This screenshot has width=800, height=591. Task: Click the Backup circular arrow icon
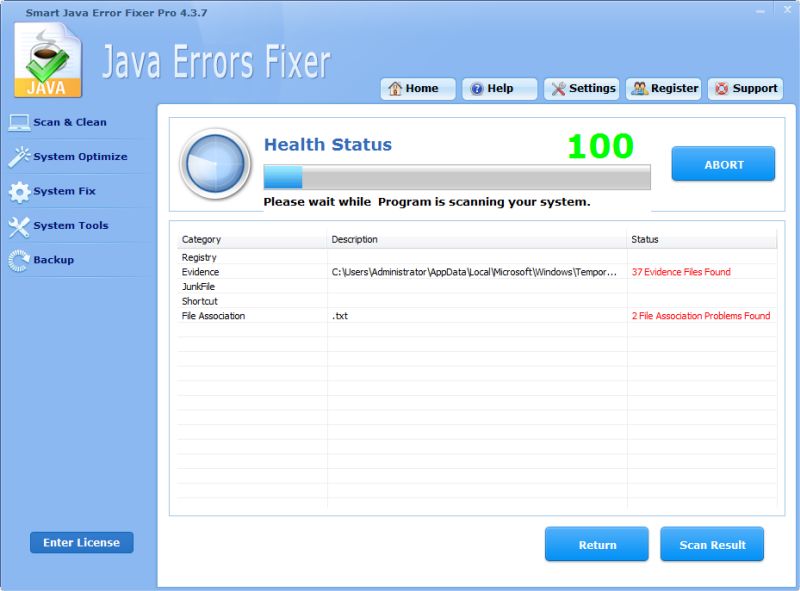[19, 260]
